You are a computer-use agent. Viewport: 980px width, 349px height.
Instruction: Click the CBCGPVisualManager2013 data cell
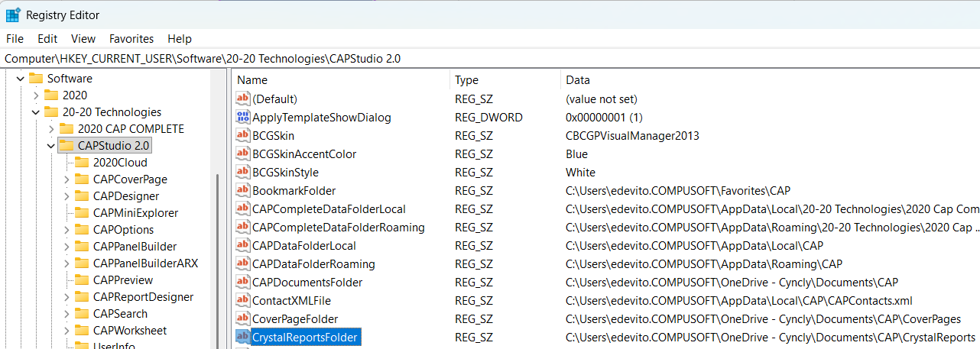[632, 135]
